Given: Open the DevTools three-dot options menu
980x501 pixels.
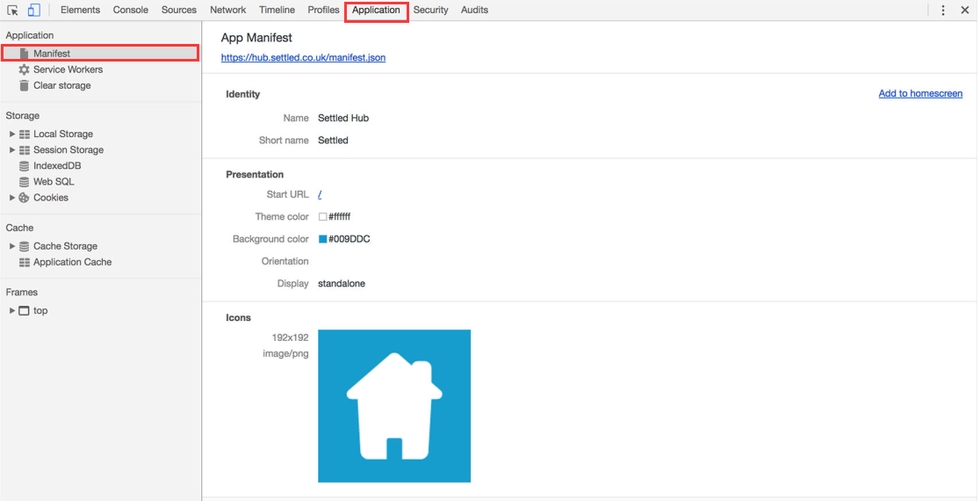Looking at the screenshot, I should (943, 10).
